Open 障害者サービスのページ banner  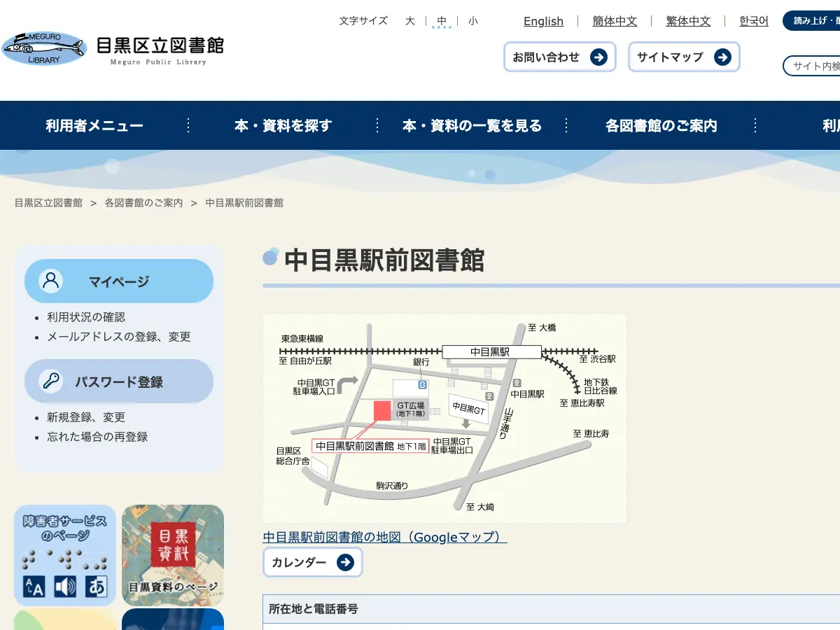(65, 555)
